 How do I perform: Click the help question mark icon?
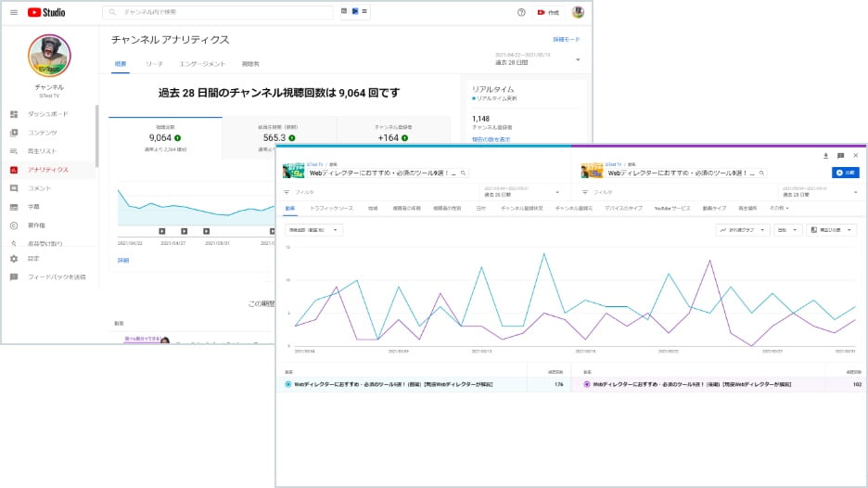pyautogui.click(x=521, y=13)
